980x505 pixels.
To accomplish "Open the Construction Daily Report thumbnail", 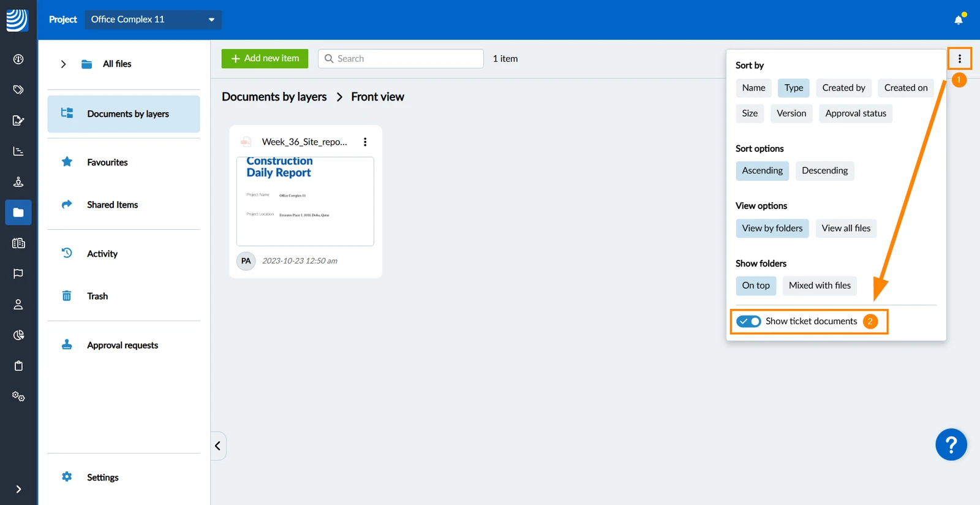I will (305, 201).
